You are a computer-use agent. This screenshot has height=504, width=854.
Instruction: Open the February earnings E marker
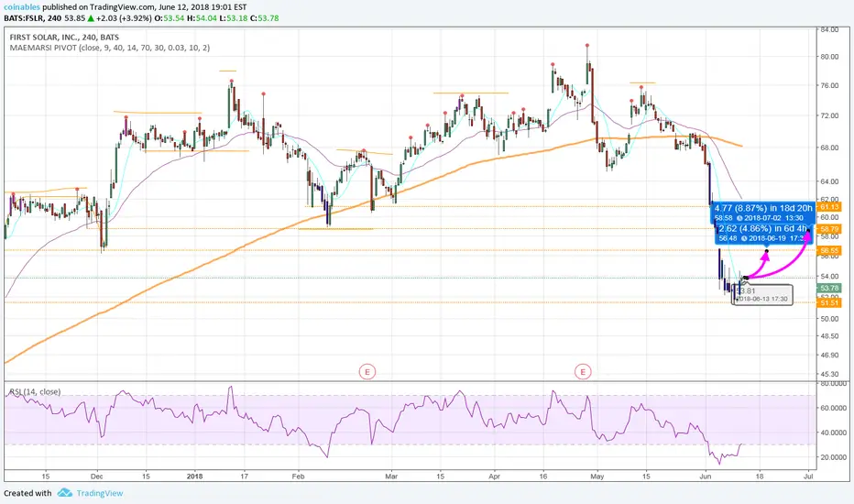[367, 372]
